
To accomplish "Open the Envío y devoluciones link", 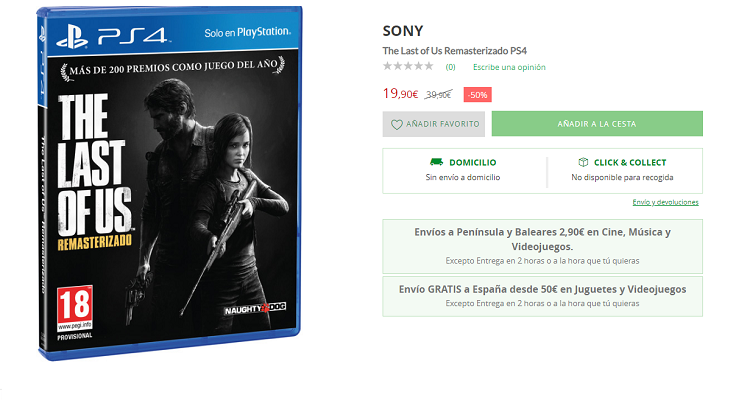I will click(665, 202).
